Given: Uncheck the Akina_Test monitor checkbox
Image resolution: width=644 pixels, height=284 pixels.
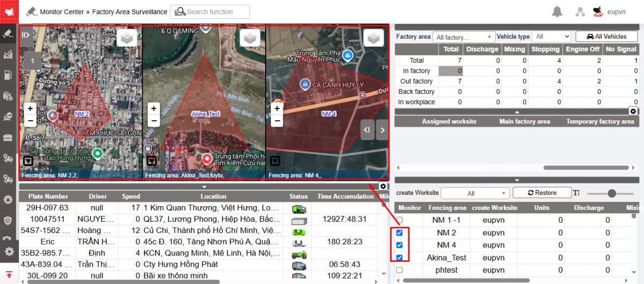Looking at the screenshot, I should pos(399,258).
